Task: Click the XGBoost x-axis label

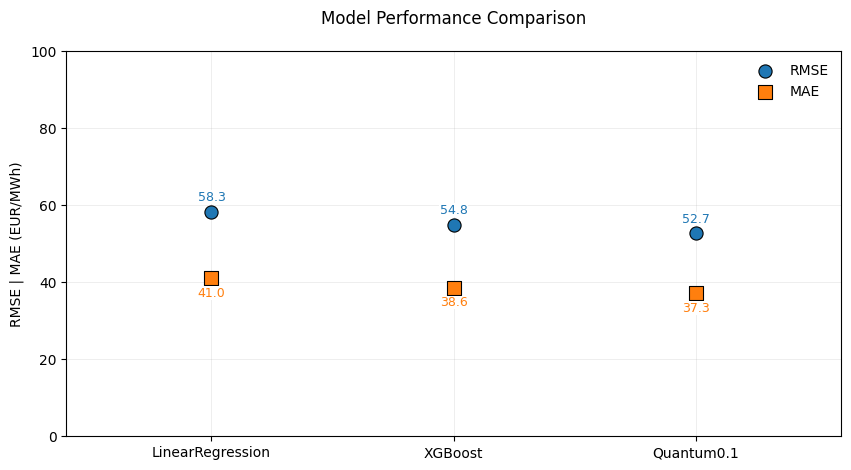Action: (x=454, y=453)
